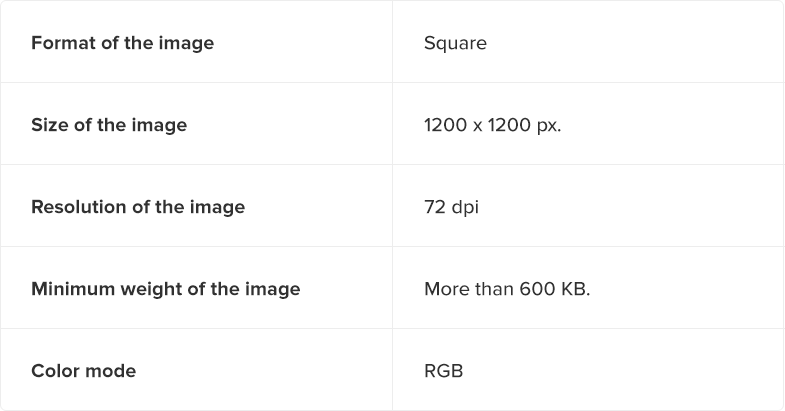Image resolution: width=785 pixels, height=411 pixels.
Task: Click the 'Size of the image' label
Action: 109,125
